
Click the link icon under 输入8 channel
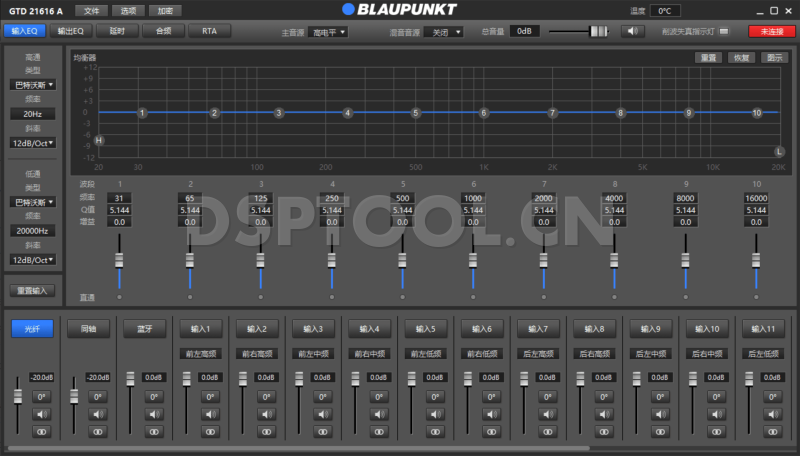click(604, 432)
